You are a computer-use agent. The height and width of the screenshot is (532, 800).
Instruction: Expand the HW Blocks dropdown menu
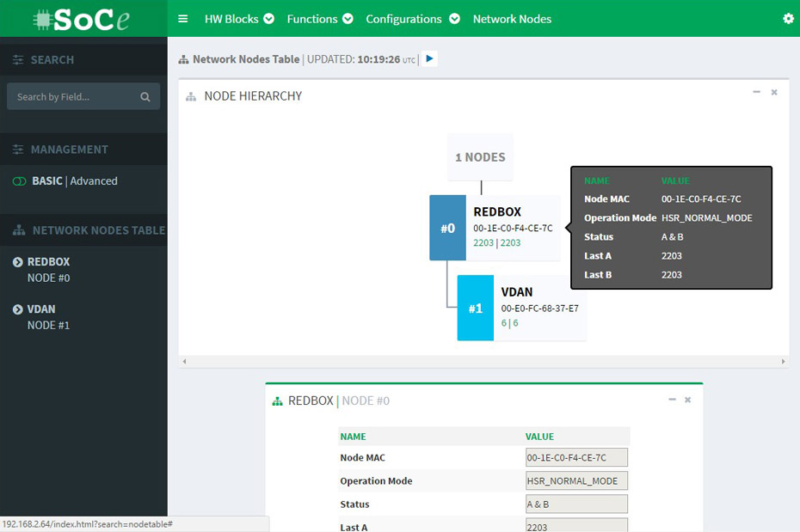[x=239, y=19]
